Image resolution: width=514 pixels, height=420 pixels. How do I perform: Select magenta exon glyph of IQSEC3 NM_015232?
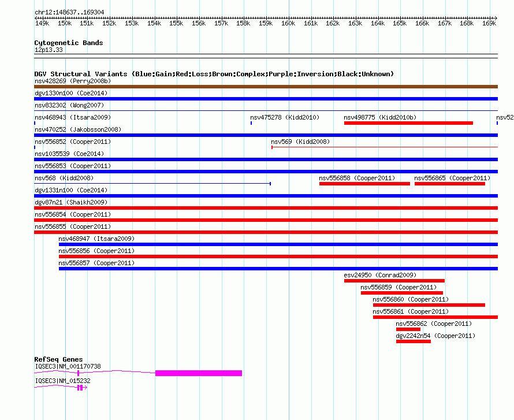[x=80, y=388]
